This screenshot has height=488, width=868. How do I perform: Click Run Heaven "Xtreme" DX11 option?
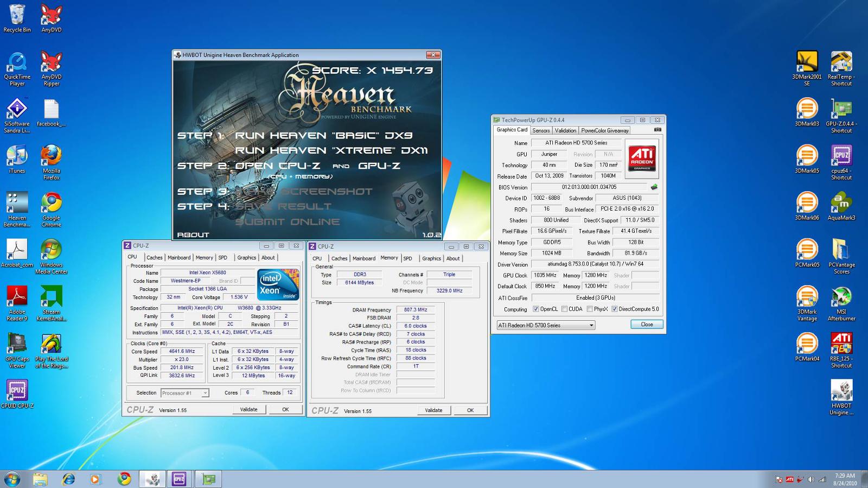click(331, 150)
